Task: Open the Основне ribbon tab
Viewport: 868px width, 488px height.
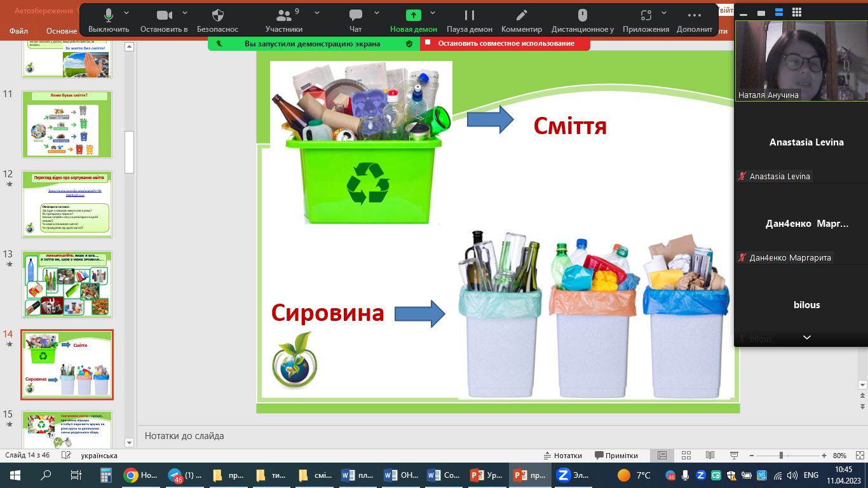Action: click(62, 30)
